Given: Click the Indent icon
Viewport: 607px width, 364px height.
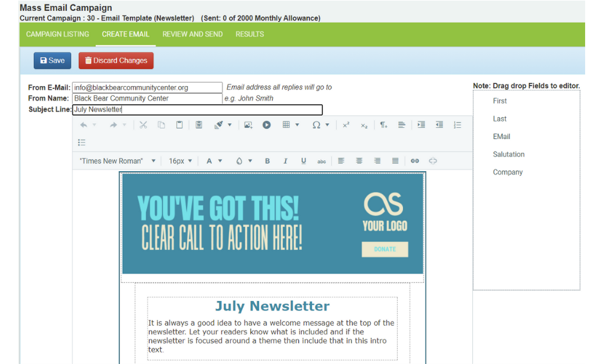Looking at the screenshot, I should tap(421, 125).
